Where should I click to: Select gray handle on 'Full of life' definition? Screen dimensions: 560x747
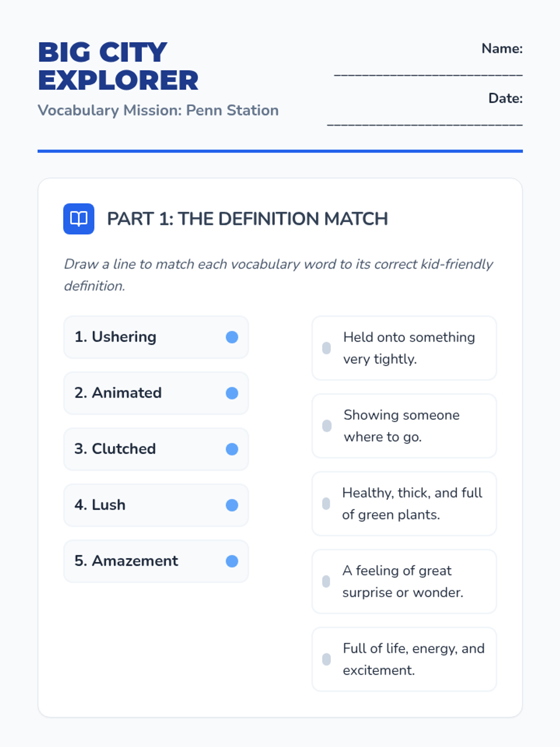(326, 659)
